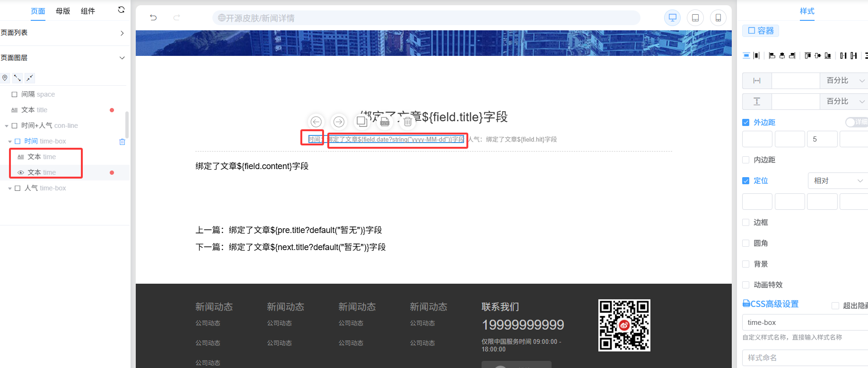
Task: Click the undo arrow in the top toolbar
Action: pyautogui.click(x=153, y=18)
